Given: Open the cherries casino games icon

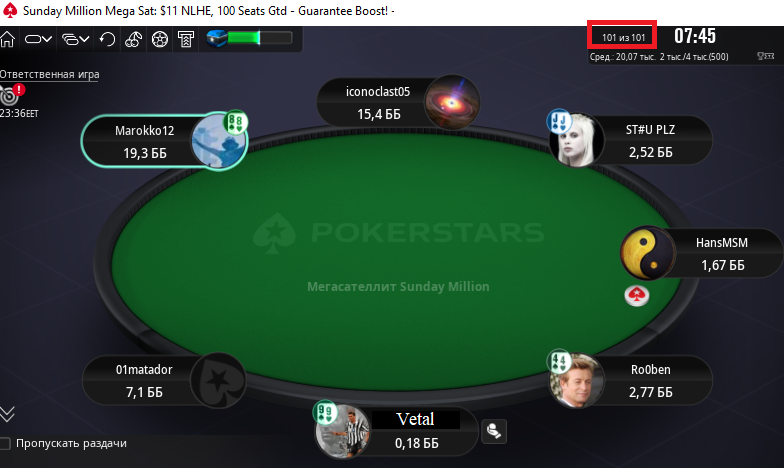Looking at the screenshot, I should pos(134,39).
